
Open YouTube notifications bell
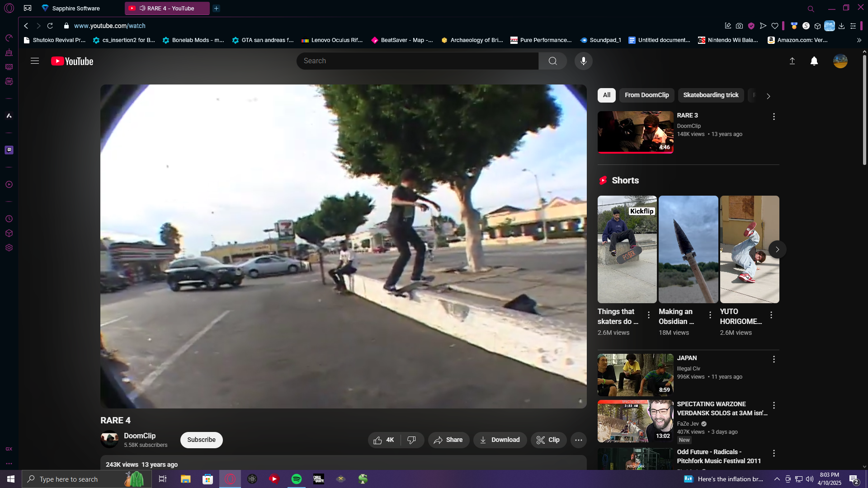click(814, 61)
